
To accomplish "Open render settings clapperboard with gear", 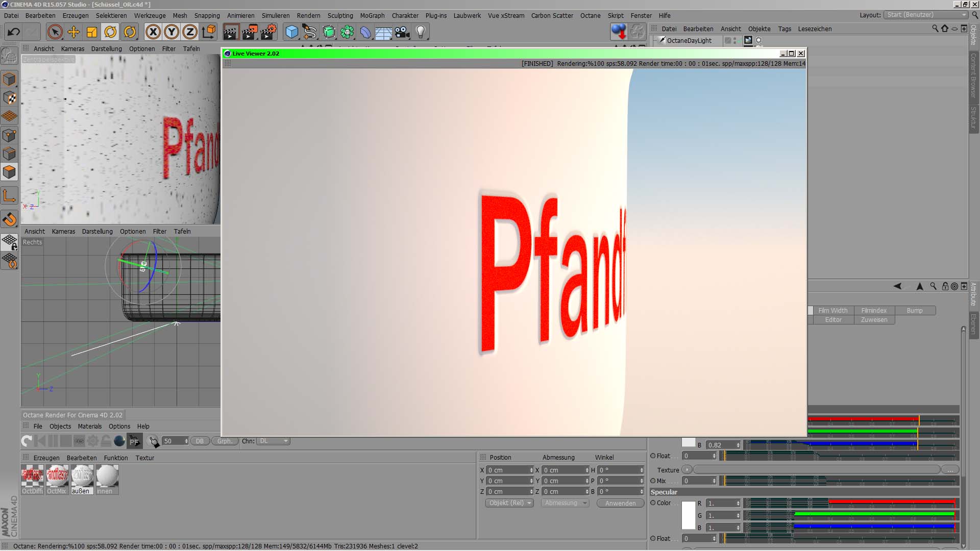I will pos(269,32).
